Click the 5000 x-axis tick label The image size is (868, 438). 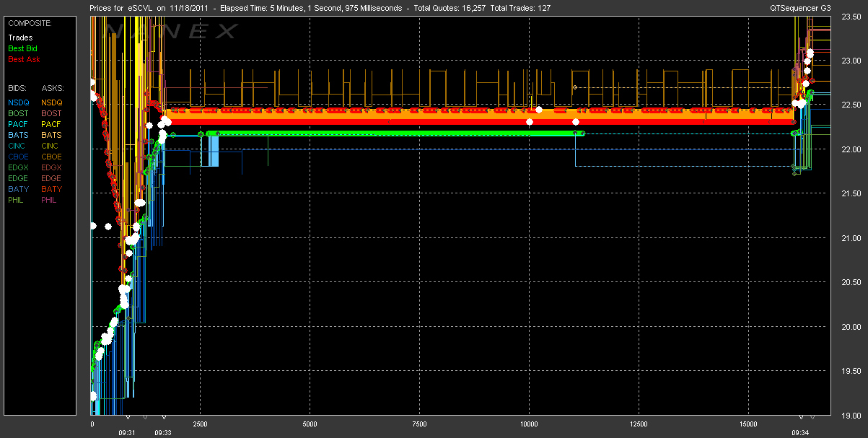pyautogui.click(x=310, y=424)
